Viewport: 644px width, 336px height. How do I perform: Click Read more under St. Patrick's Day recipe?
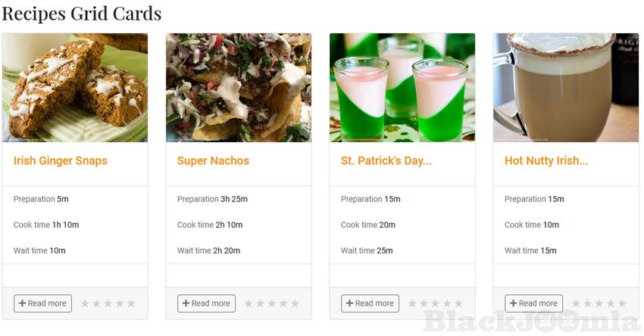point(370,303)
